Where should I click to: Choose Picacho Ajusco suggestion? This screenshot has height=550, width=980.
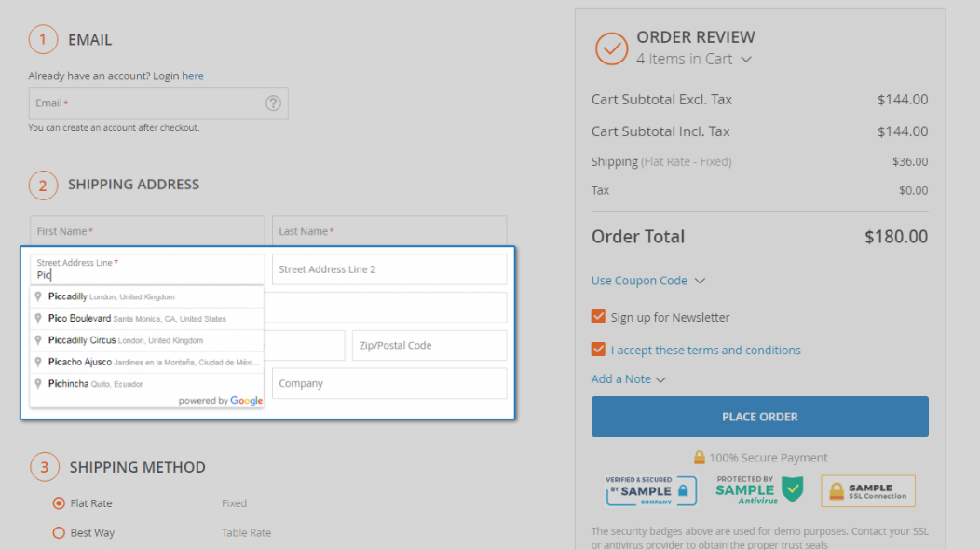coord(147,363)
